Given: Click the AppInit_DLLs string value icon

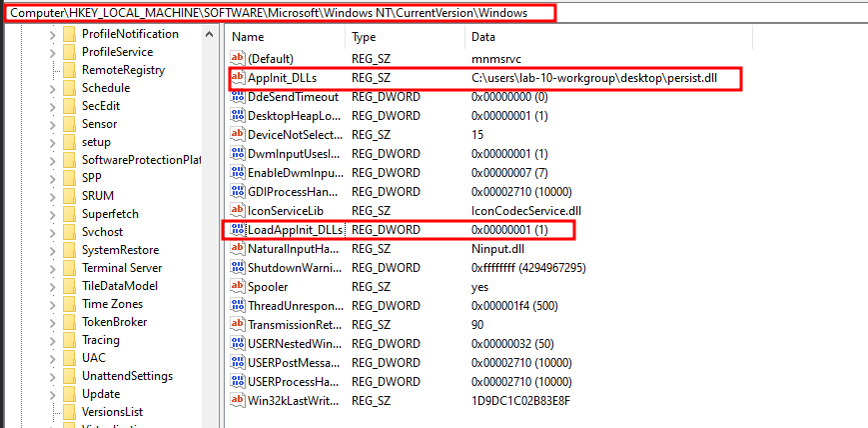Looking at the screenshot, I should [238, 78].
